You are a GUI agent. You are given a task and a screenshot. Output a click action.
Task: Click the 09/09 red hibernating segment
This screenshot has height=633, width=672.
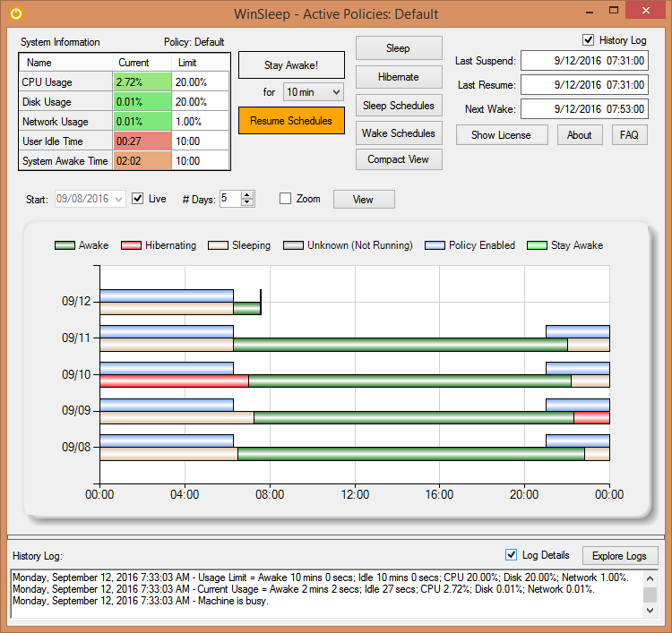[x=592, y=417]
